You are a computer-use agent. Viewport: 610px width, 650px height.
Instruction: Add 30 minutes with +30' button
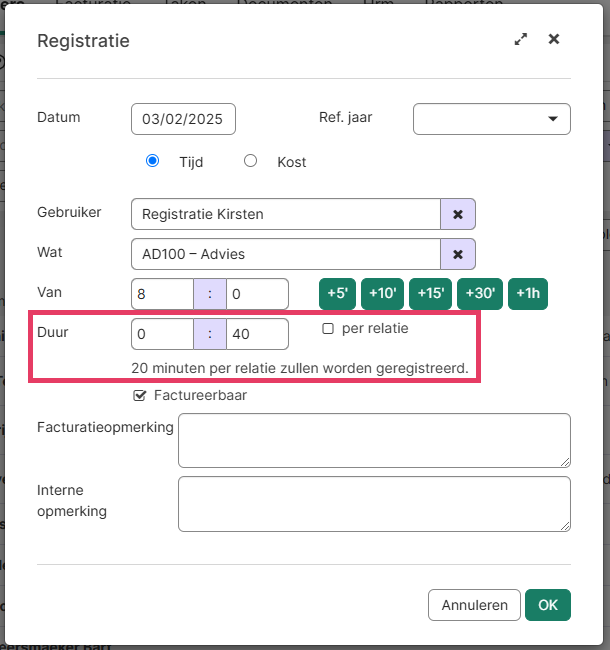pyautogui.click(x=479, y=294)
